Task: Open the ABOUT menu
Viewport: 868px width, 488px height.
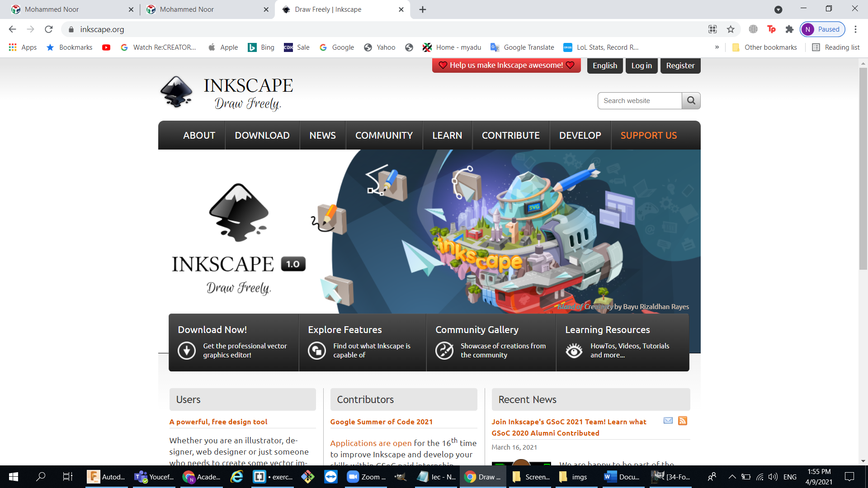Action: (x=199, y=135)
